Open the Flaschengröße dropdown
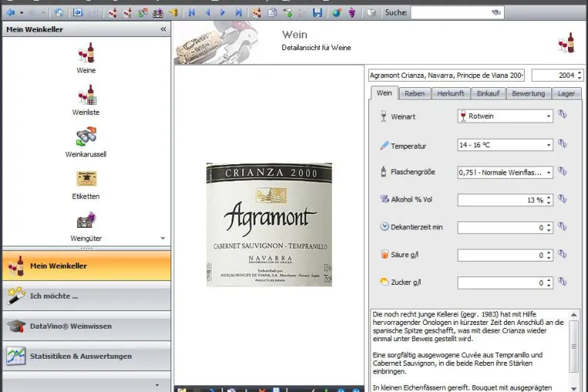The image size is (588, 392). 548,173
